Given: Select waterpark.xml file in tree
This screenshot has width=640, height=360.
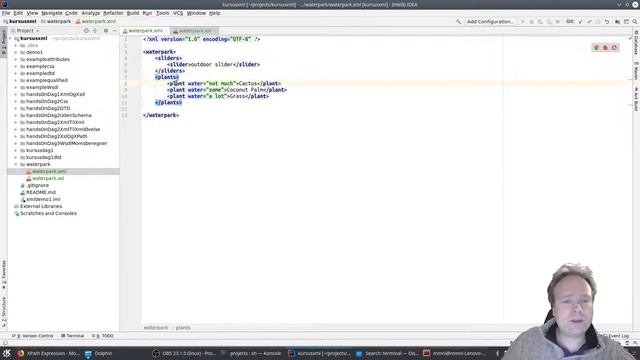Looking at the screenshot, I should (49, 171).
